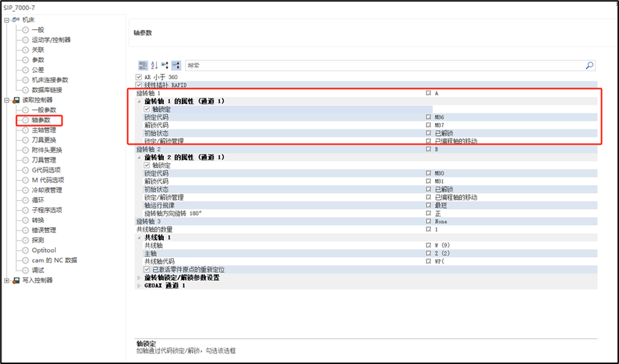Collapse the 机床 tree node
Screen dimensions: 619x364
coord(6,20)
